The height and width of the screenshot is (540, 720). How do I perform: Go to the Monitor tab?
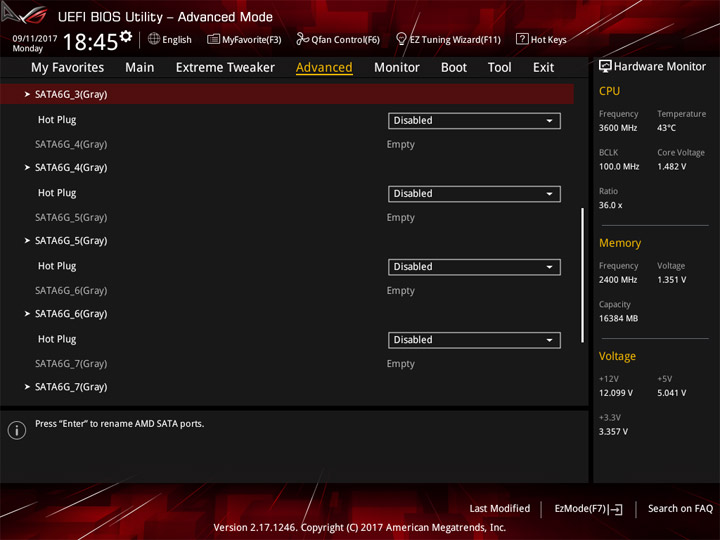point(397,68)
